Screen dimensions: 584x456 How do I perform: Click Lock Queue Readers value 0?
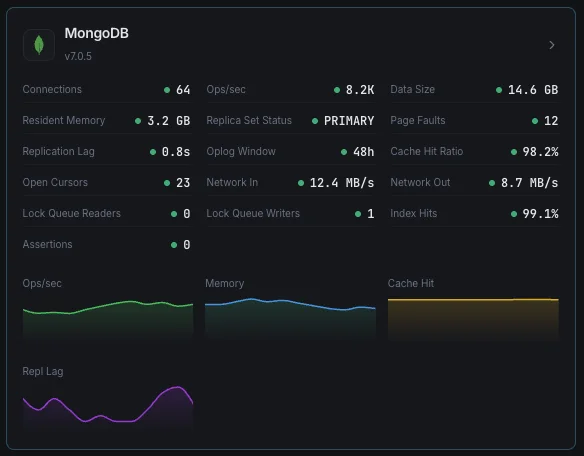[x=187, y=213]
